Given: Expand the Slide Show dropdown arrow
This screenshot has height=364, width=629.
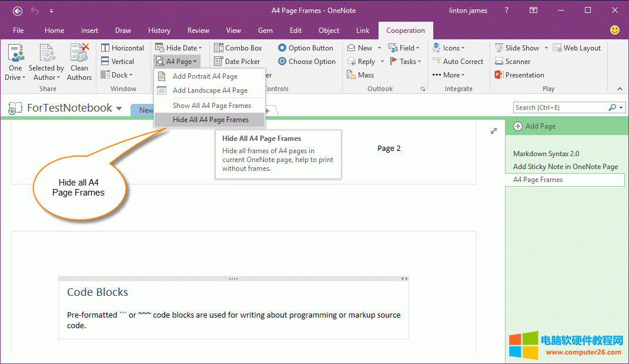Looking at the screenshot, I should 546,48.
